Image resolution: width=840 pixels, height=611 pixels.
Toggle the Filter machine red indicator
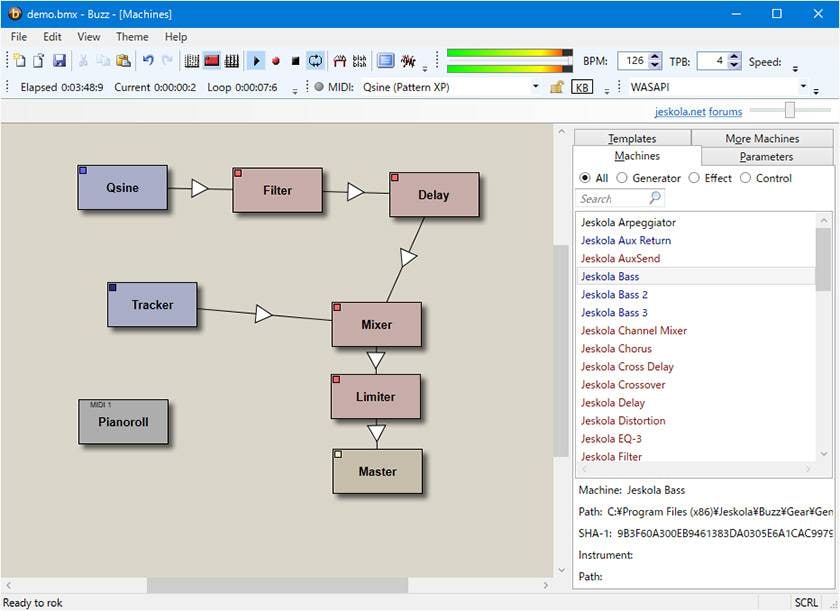point(238,173)
